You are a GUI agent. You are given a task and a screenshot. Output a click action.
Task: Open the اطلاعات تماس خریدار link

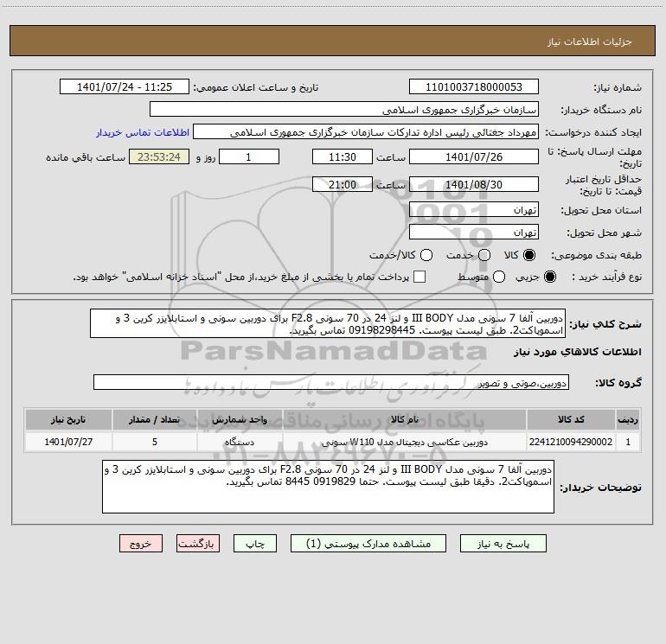pos(143,132)
